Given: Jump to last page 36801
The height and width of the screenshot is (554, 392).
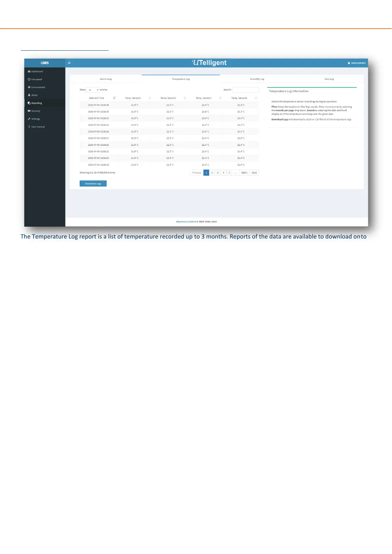Looking at the screenshot, I should click(244, 173).
